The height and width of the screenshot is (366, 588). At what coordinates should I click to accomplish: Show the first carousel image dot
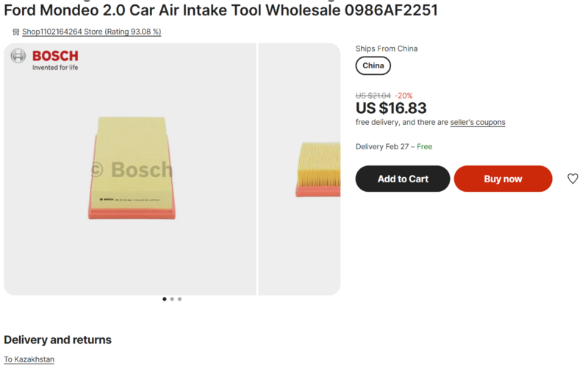point(165,299)
